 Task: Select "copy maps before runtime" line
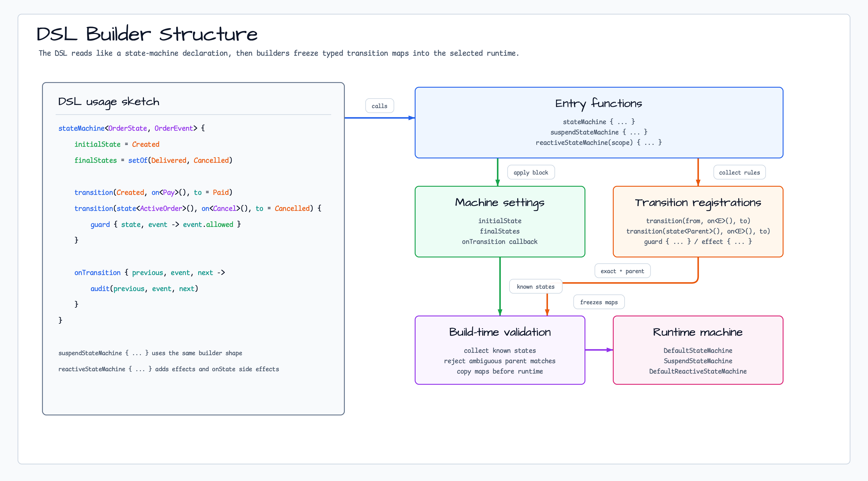pos(500,371)
